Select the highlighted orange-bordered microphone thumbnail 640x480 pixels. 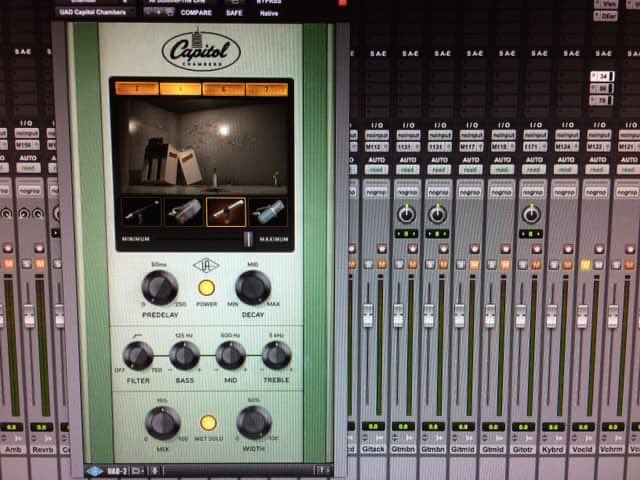(226, 212)
